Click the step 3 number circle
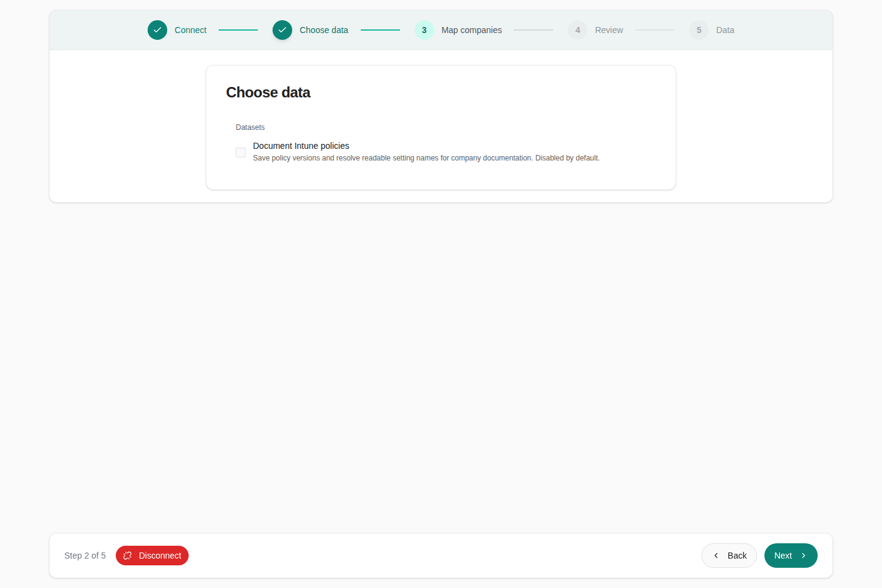Viewport: 882px width, 588px height. tap(424, 30)
